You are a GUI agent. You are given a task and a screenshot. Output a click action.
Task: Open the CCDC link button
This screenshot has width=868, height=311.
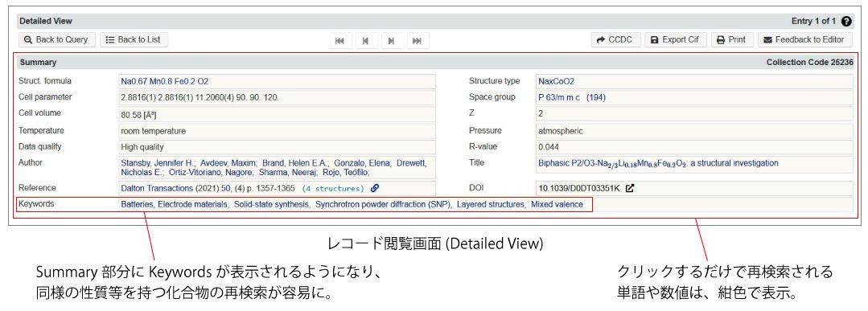[x=615, y=39]
